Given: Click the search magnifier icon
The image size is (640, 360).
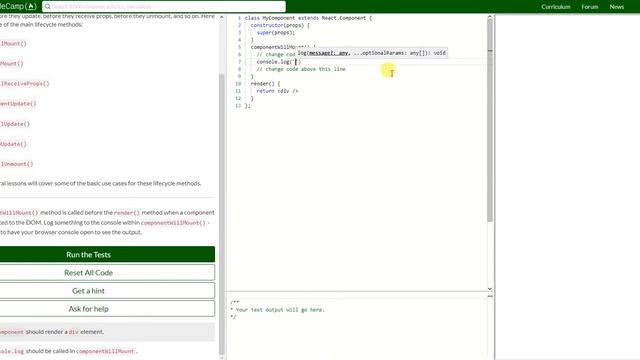Looking at the screenshot, I should coord(47,7).
